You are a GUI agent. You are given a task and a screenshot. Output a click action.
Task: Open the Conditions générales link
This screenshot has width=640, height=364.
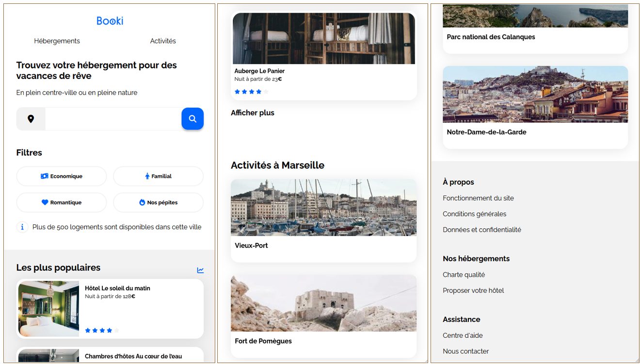[474, 214]
